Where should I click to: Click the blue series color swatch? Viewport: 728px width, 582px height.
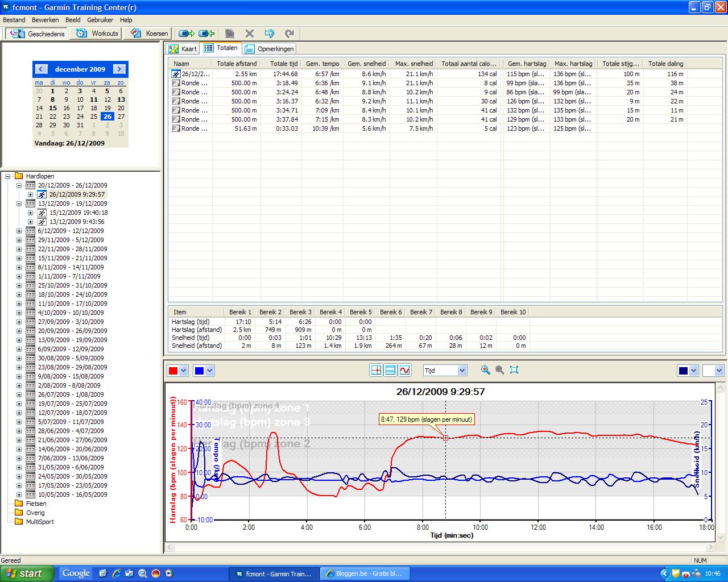(x=199, y=371)
